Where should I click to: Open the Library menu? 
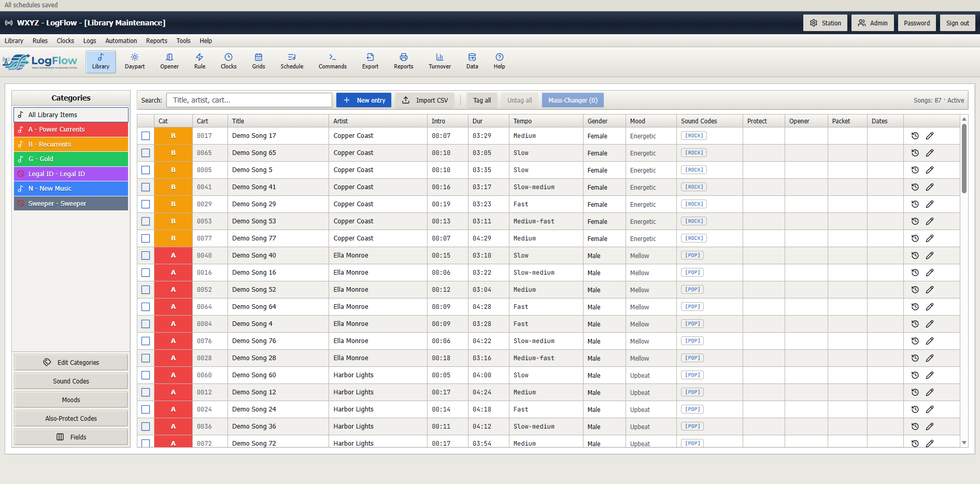coord(14,41)
